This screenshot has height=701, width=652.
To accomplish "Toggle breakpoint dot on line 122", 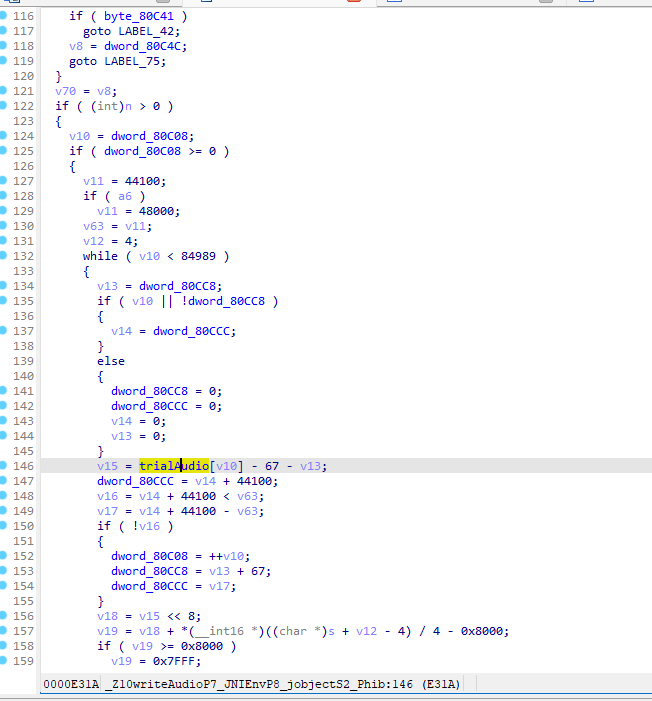I will click(x=3, y=106).
